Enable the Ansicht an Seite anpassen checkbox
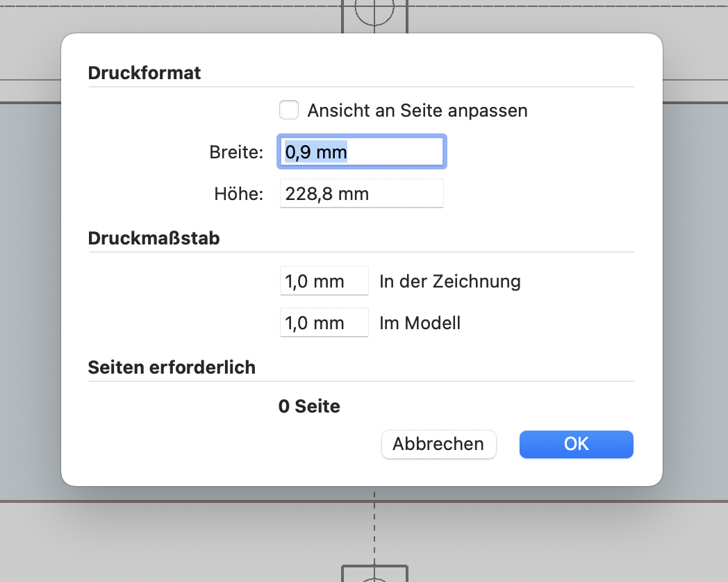728x582 pixels. (289, 110)
